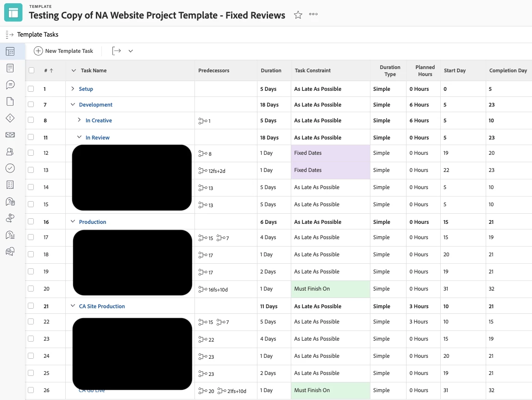Sort by the Duration column header
Screen dimensions: 532x400
click(x=271, y=70)
